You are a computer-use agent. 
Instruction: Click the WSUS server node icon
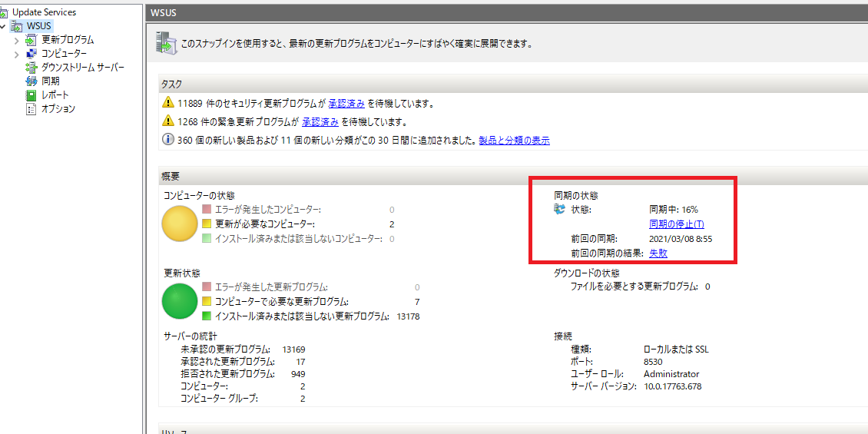(17, 26)
